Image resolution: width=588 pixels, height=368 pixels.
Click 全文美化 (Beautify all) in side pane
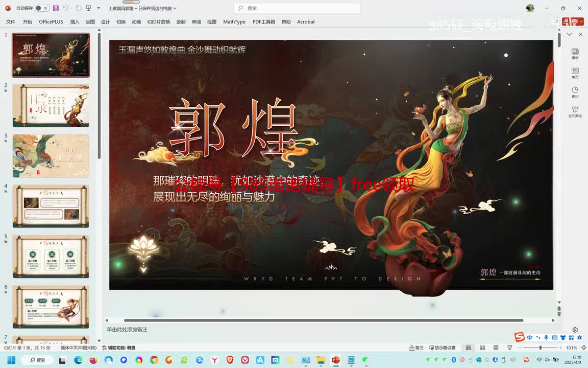point(575,111)
